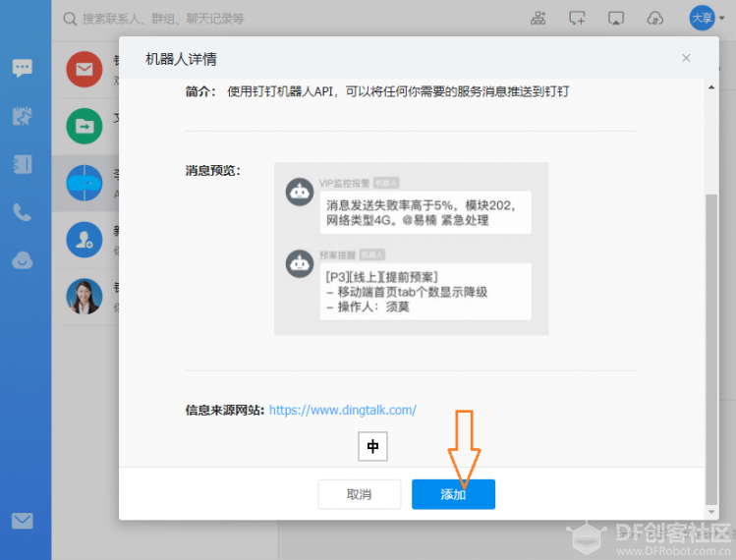
Task: Focus the search contacts and groups field
Action: [x=163, y=19]
